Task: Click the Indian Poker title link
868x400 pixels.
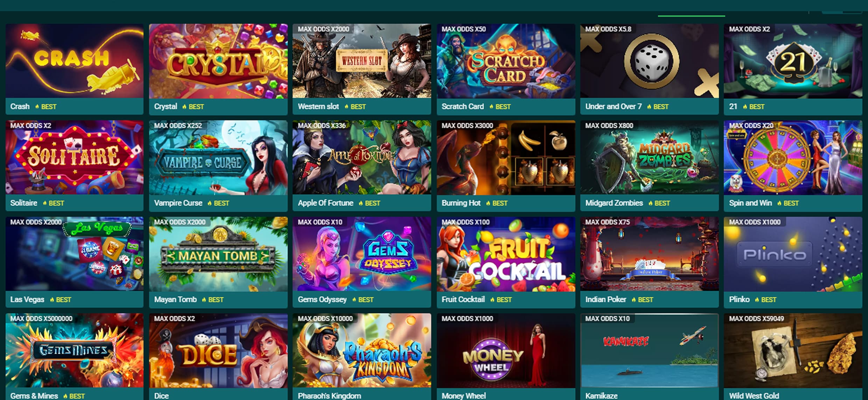Action: tap(605, 300)
